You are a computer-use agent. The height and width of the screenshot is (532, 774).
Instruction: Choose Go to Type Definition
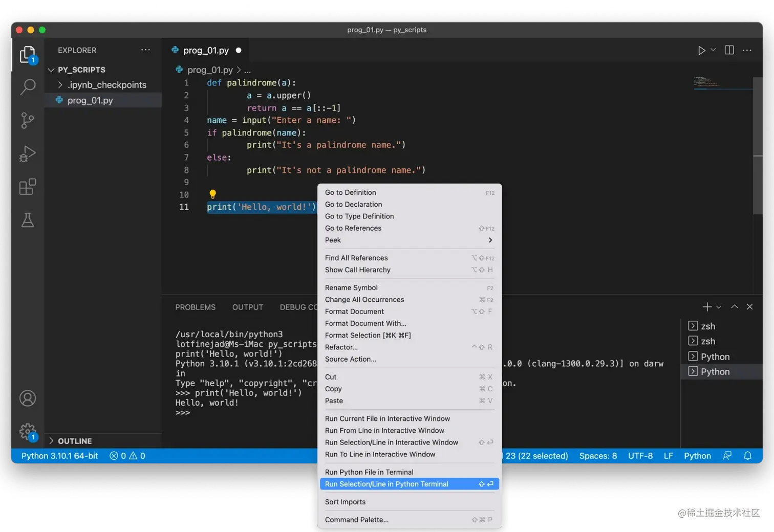tap(410, 216)
